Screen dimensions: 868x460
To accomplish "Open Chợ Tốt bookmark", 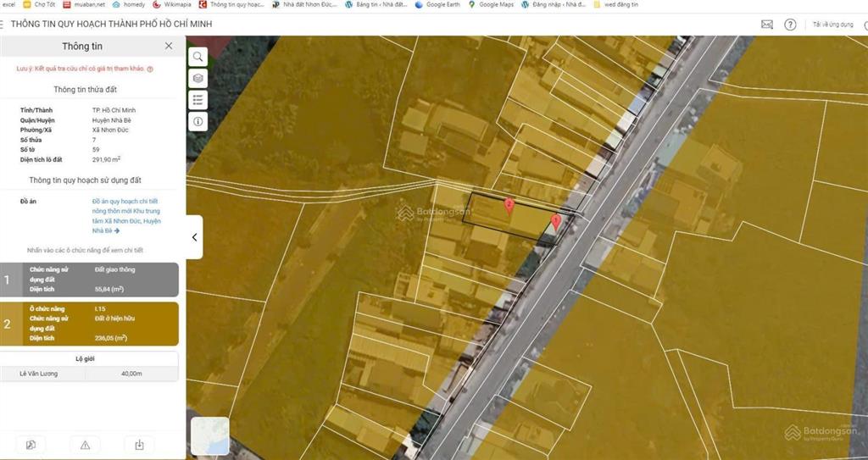I will (39, 4).
